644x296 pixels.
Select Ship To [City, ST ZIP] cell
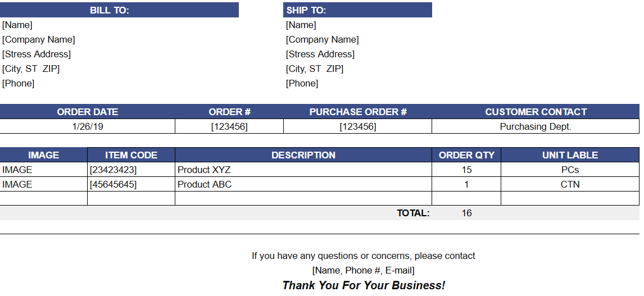pyautogui.click(x=315, y=69)
